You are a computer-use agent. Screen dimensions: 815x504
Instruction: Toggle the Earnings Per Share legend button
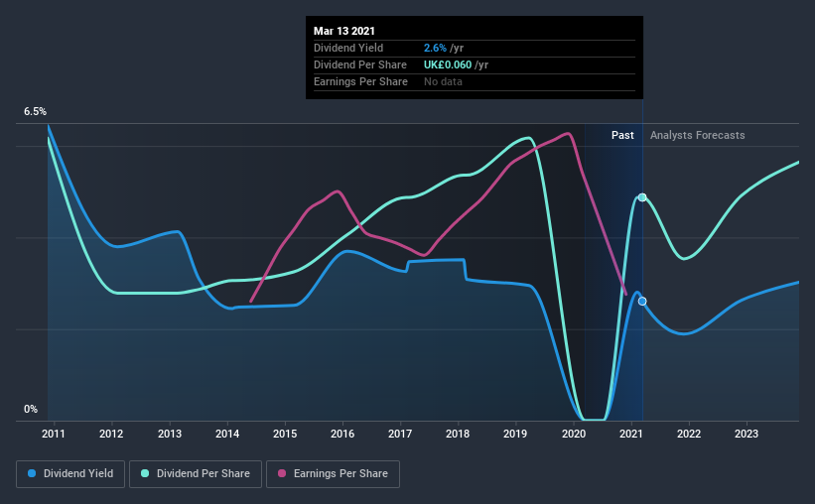tap(333, 474)
